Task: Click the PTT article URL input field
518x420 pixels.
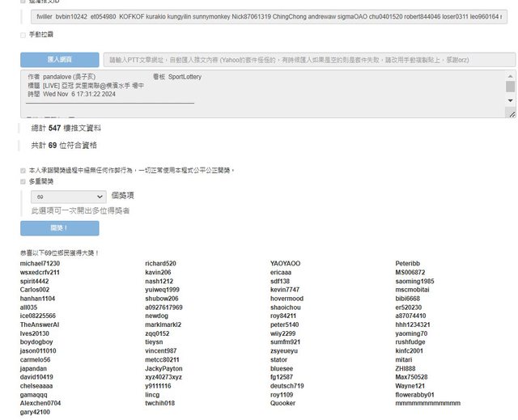Action: [x=308, y=60]
